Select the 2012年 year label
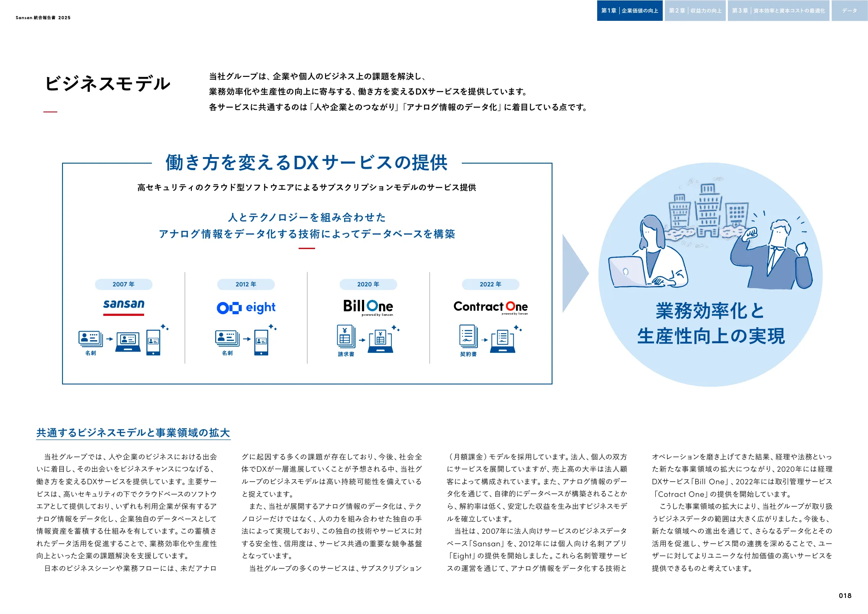This screenshot has height=614, width=868. tap(246, 285)
